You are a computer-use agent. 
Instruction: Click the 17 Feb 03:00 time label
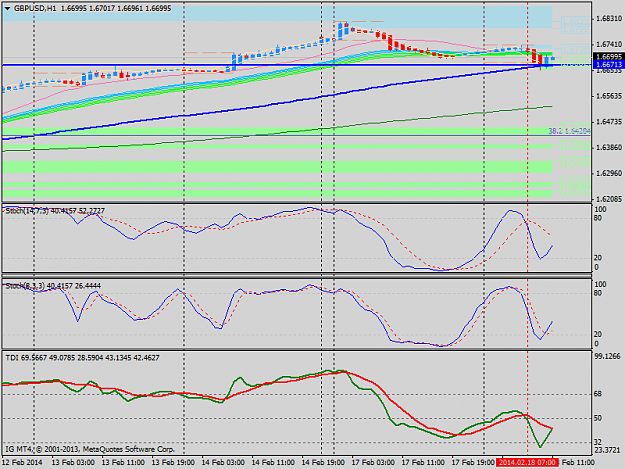tap(373, 462)
